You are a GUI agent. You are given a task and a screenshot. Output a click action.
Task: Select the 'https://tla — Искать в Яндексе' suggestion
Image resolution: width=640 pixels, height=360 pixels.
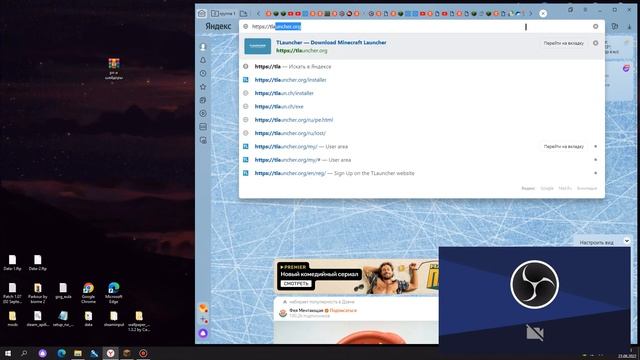[x=422, y=67]
